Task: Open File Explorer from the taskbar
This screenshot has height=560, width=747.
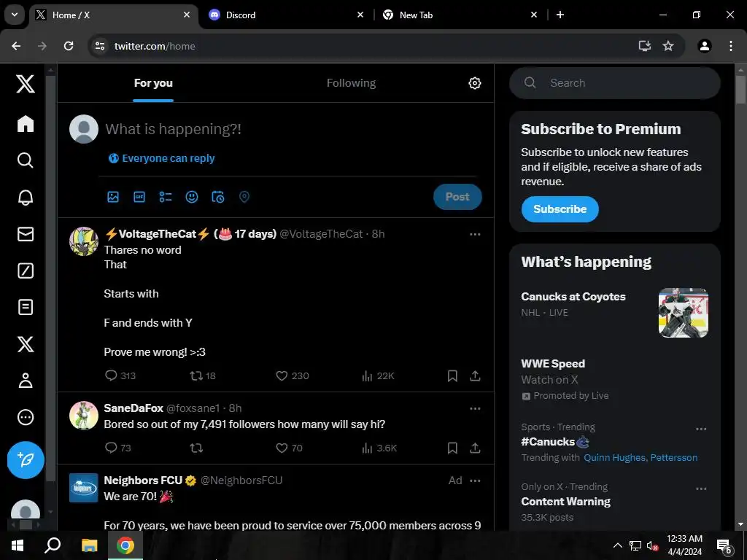Action: pyautogui.click(x=89, y=545)
